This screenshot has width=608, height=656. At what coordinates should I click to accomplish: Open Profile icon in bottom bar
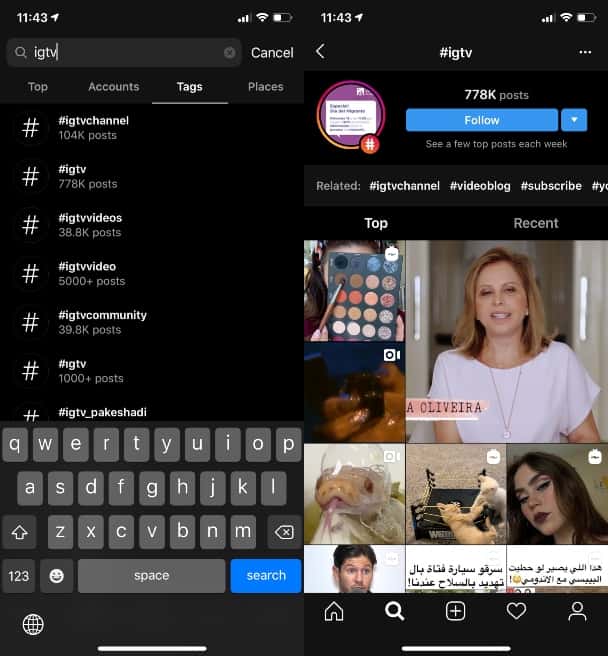coord(577,612)
